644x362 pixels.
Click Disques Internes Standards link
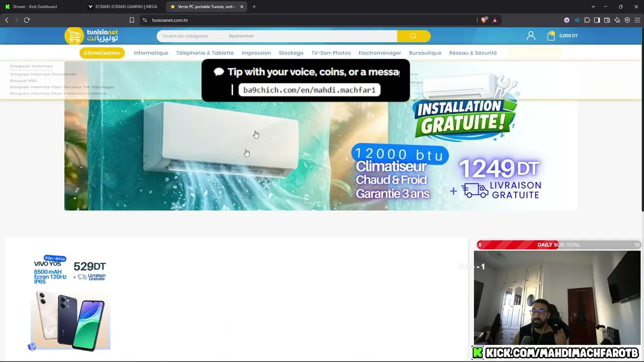(43, 74)
